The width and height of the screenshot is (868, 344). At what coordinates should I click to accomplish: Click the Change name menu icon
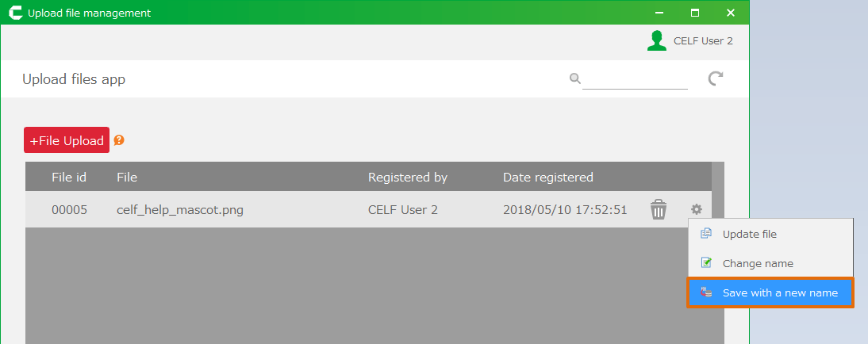[706, 263]
